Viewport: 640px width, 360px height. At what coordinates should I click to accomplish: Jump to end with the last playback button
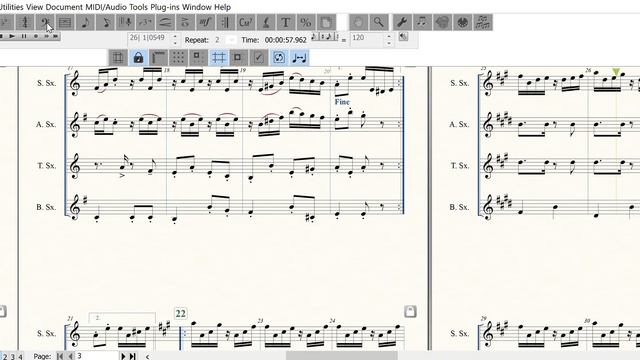(x=56, y=36)
